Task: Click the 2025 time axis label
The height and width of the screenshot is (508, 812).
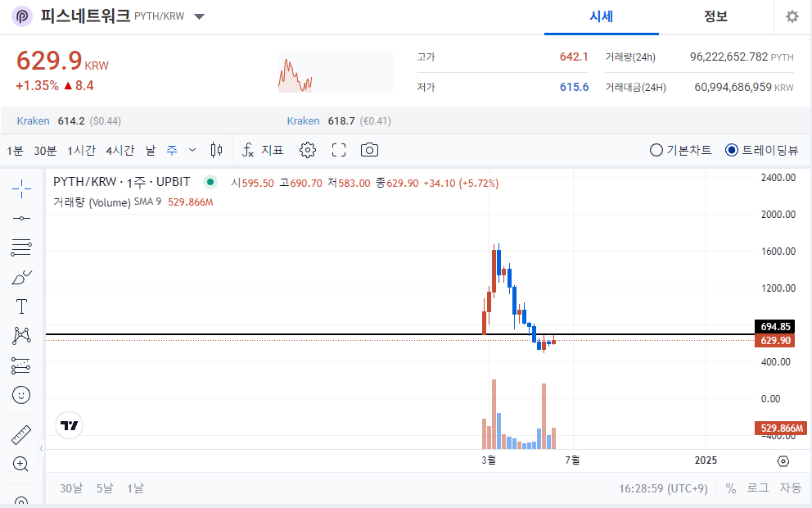Action: pyautogui.click(x=706, y=460)
